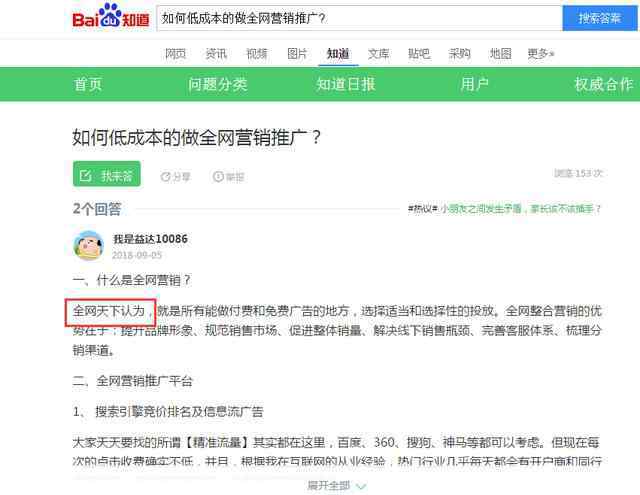
Task: Open the 贴吧 tab
Action: click(x=419, y=53)
